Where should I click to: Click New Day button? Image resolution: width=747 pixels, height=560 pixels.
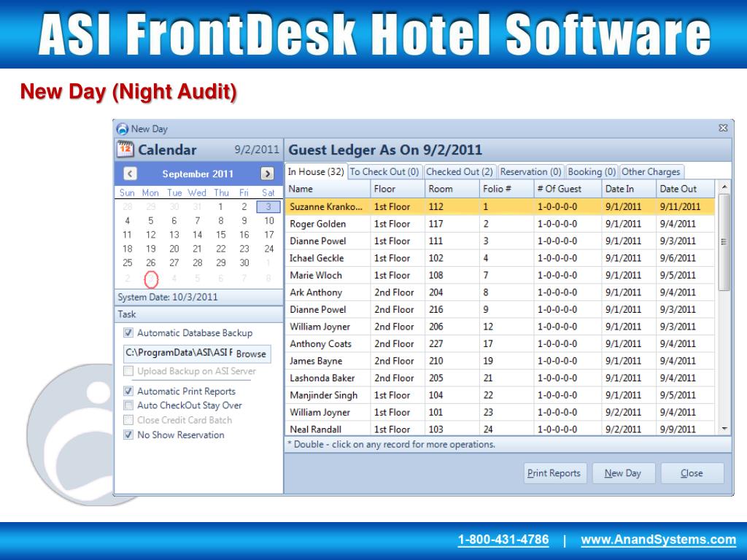pyautogui.click(x=623, y=473)
